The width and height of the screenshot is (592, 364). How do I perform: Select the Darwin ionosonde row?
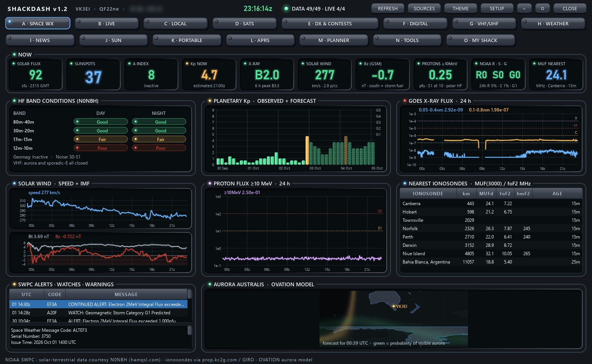pyautogui.click(x=491, y=245)
